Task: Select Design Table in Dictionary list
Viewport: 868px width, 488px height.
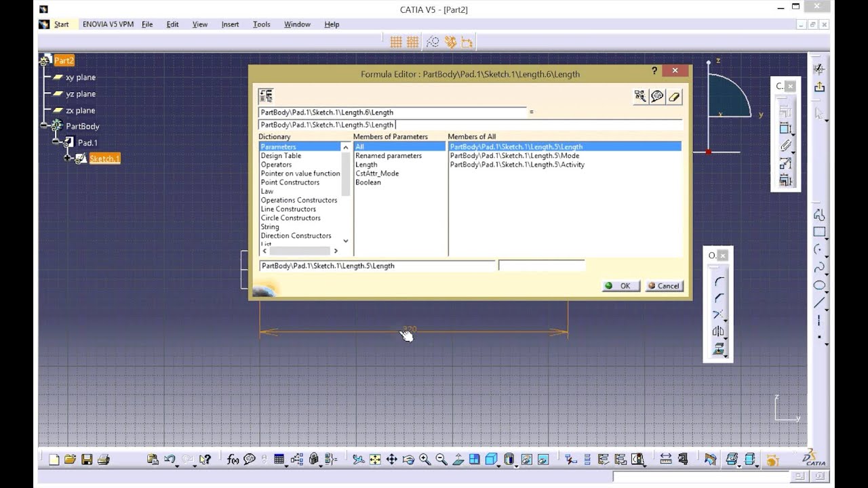Action: click(281, 156)
